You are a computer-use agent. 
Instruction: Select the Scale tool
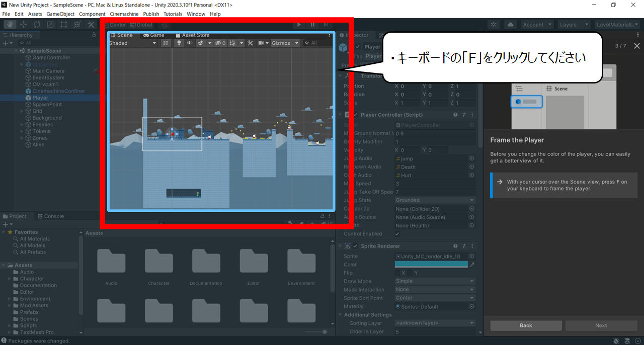(x=50, y=24)
